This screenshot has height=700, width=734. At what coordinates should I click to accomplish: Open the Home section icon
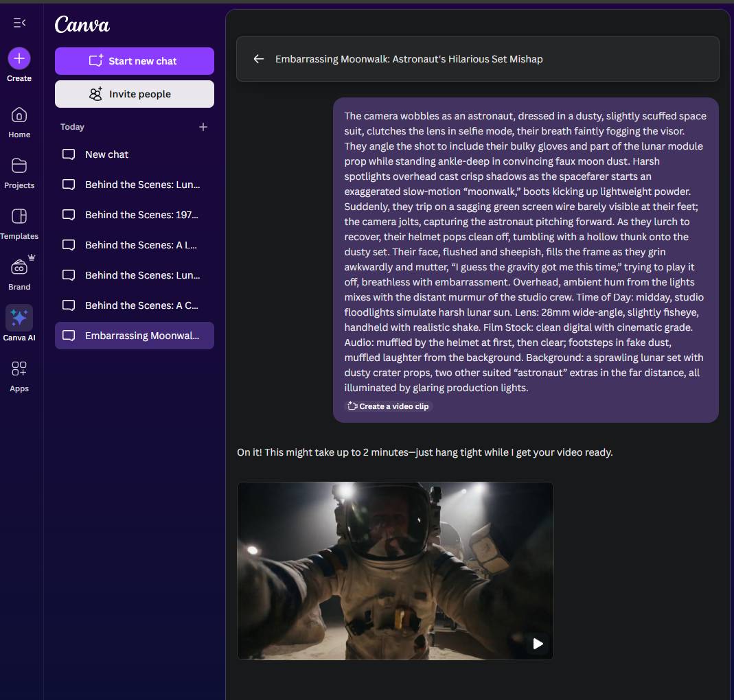(19, 115)
